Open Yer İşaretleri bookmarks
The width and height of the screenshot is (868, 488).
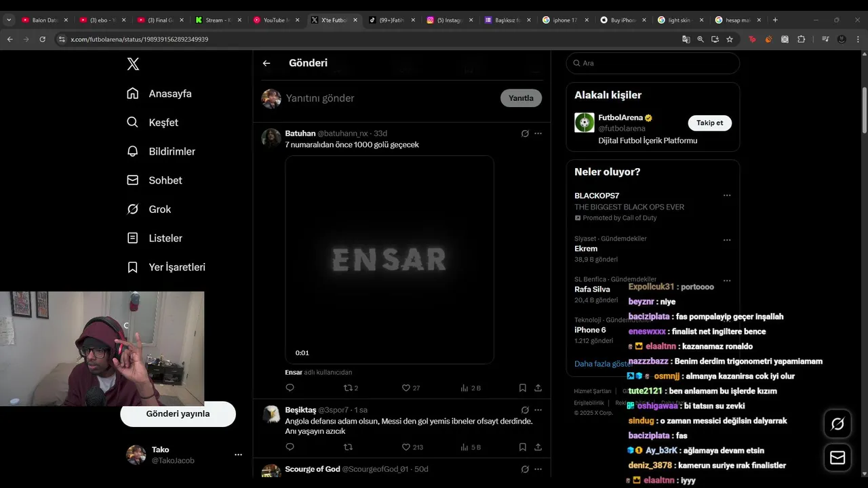(166, 267)
